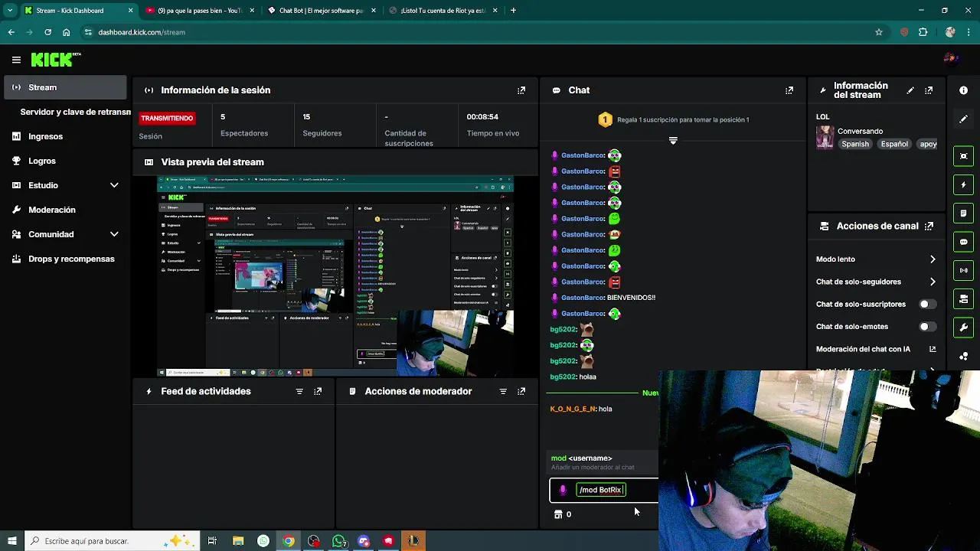
Task: Bookmark this page with the star icon
Action: tap(879, 32)
